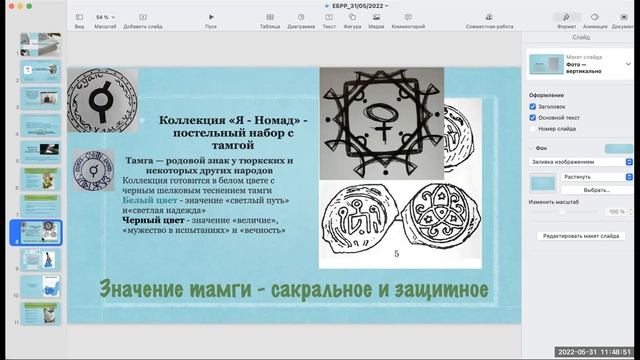This screenshot has width=640, height=360.
Task: Insert a table via Таблица icon
Action: pyautogui.click(x=270, y=17)
